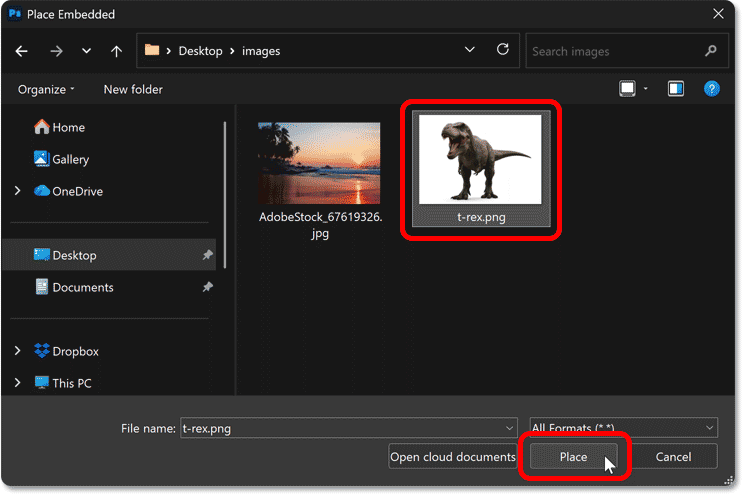Click New folder in toolbar
This screenshot has height=495, width=743.
(133, 89)
